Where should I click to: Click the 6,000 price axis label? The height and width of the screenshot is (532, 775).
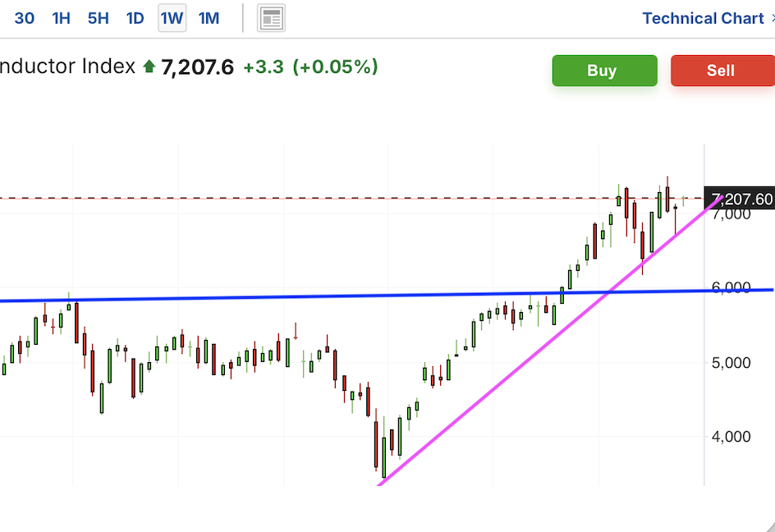[731, 288]
